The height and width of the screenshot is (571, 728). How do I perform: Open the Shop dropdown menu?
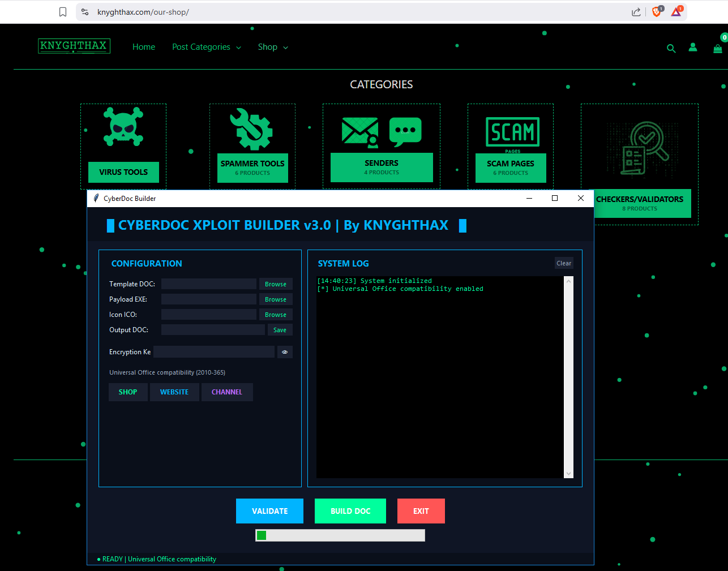coord(272,47)
